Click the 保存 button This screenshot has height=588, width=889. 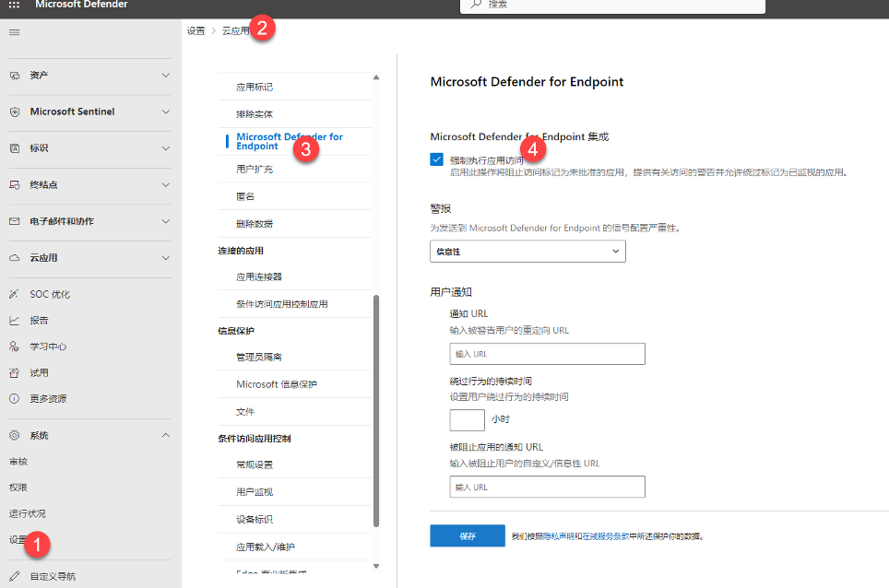tap(468, 535)
